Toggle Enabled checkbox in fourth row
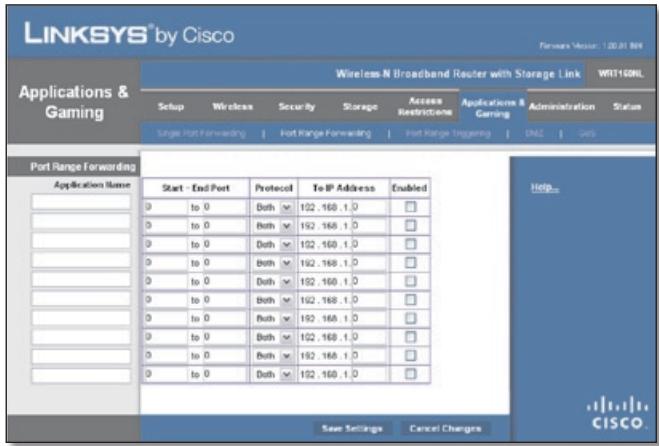659x446 pixels. [410, 263]
